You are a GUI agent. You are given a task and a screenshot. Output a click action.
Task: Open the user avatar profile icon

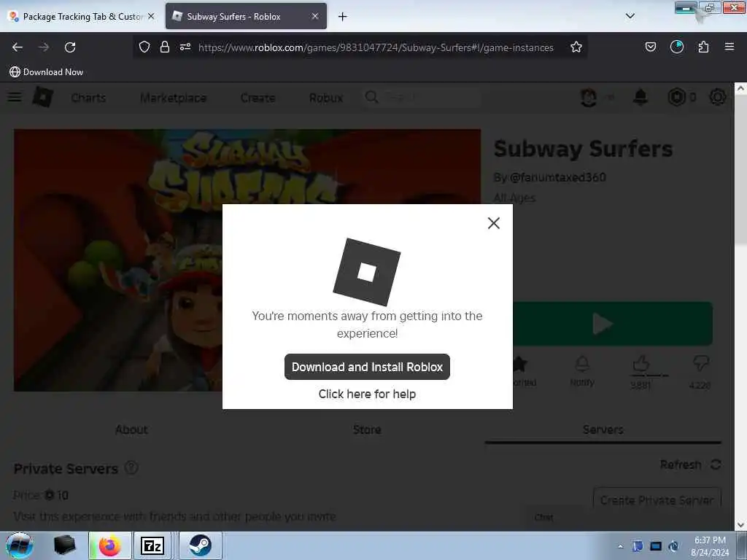pyautogui.click(x=589, y=98)
